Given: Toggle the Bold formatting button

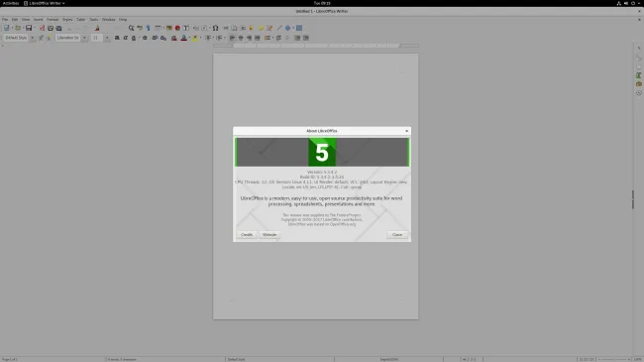Looking at the screenshot, I should [x=117, y=38].
